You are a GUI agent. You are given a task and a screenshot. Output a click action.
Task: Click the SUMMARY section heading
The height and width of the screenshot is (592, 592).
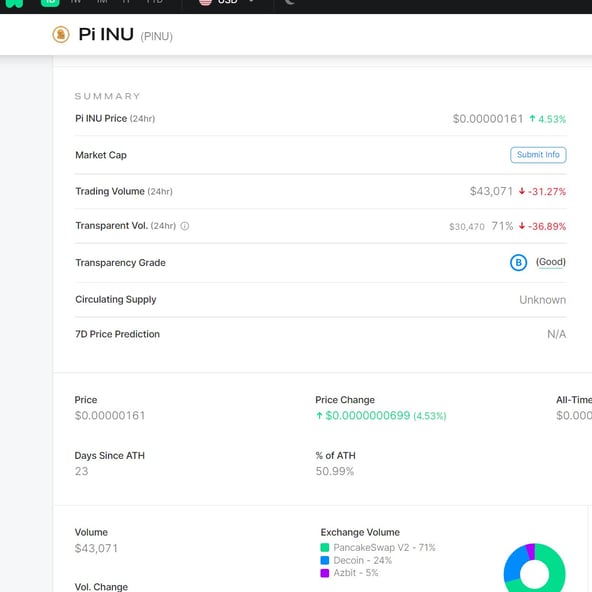[x=108, y=96]
